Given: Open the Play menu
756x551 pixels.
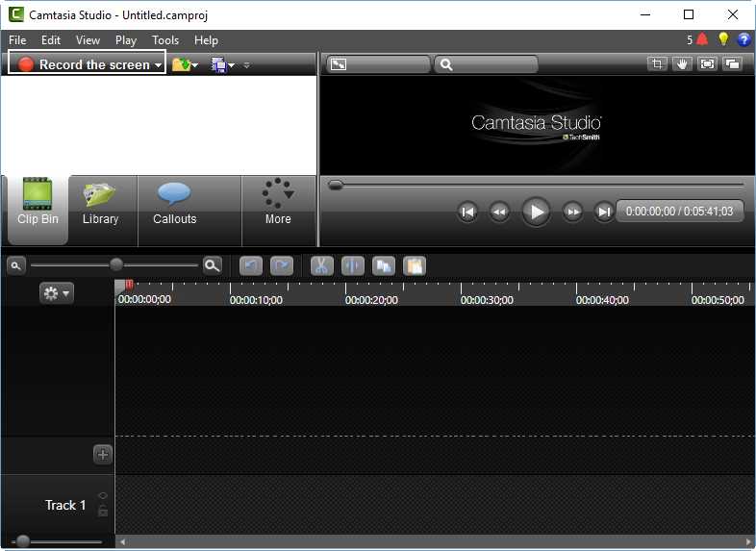Looking at the screenshot, I should pyautogui.click(x=126, y=40).
